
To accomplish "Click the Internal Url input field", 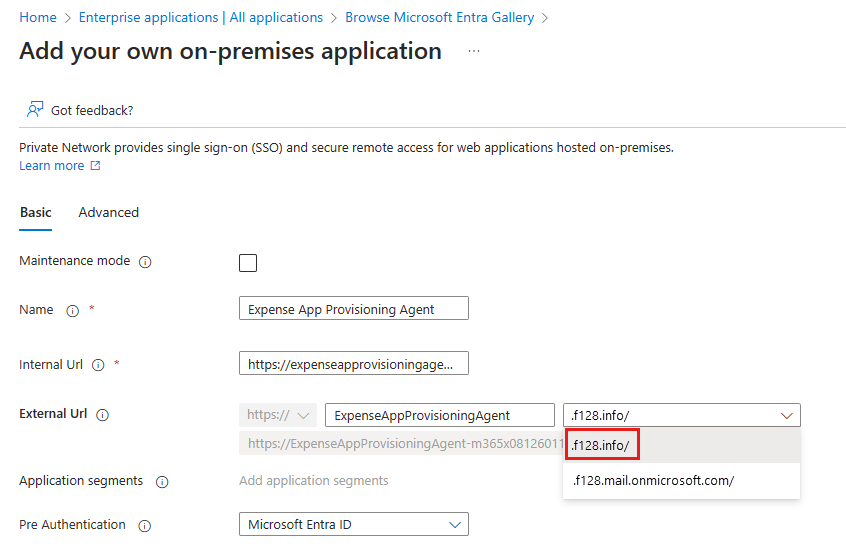I will tap(354, 365).
